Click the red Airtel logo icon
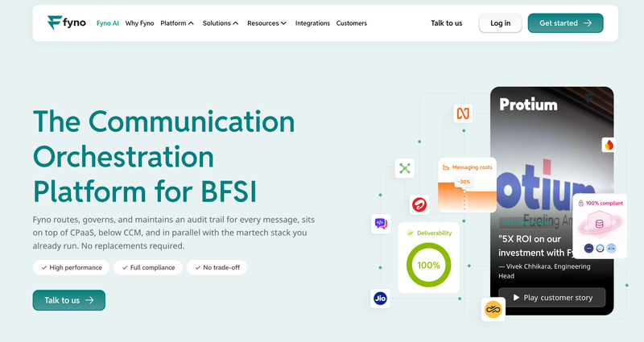644x342 pixels. pos(419,204)
